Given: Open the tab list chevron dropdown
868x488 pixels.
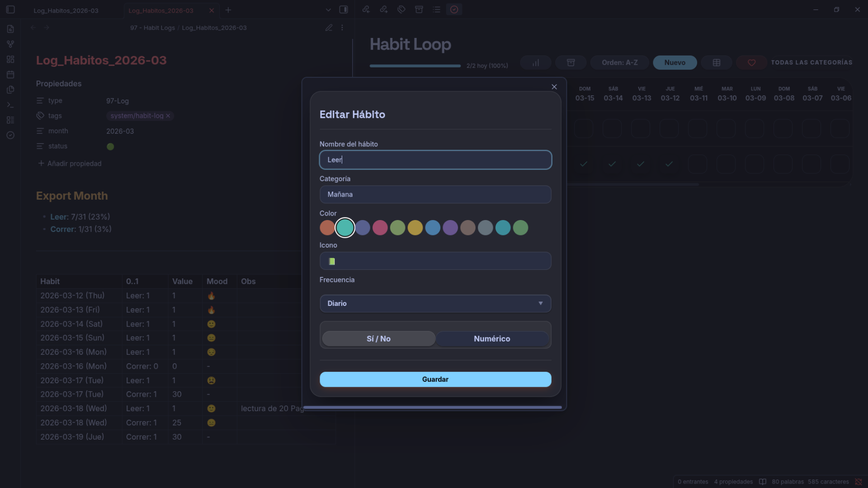Looking at the screenshot, I should [328, 10].
